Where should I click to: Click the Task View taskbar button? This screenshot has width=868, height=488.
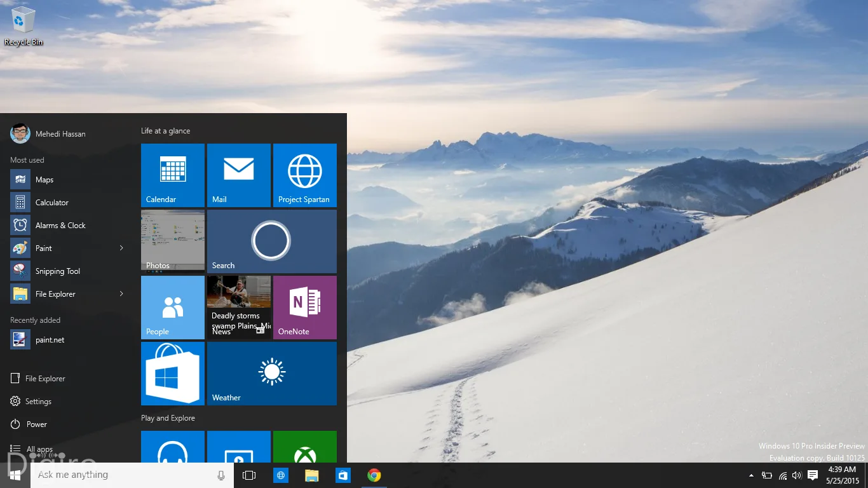pyautogui.click(x=249, y=475)
